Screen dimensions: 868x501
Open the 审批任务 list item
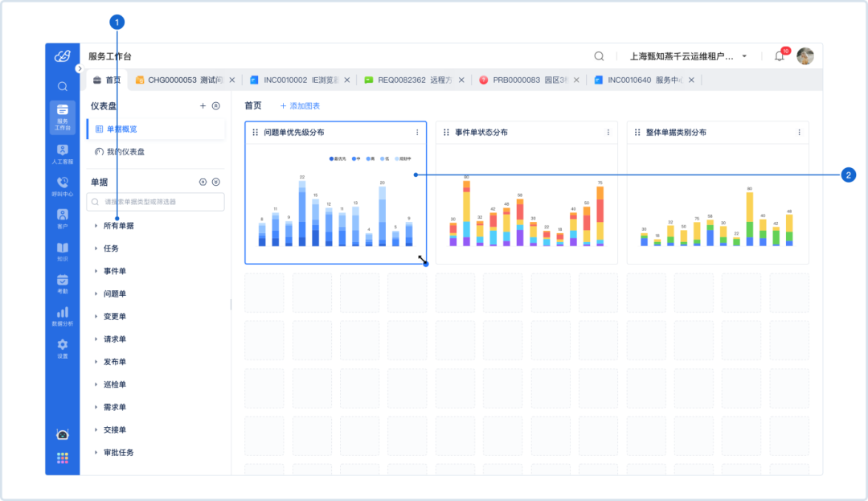118,453
